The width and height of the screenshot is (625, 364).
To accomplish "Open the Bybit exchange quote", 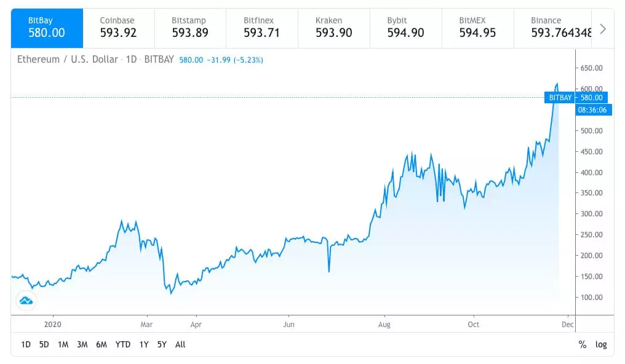I will coord(405,28).
